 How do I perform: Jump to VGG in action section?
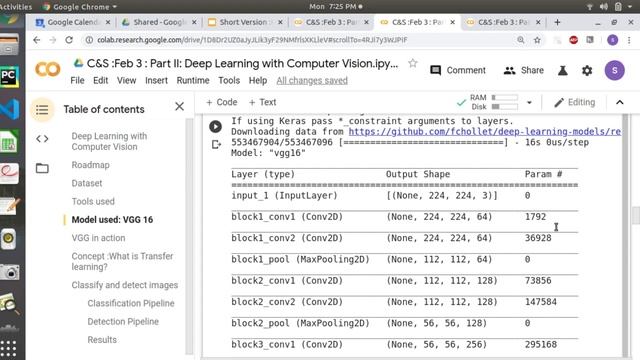click(x=98, y=238)
